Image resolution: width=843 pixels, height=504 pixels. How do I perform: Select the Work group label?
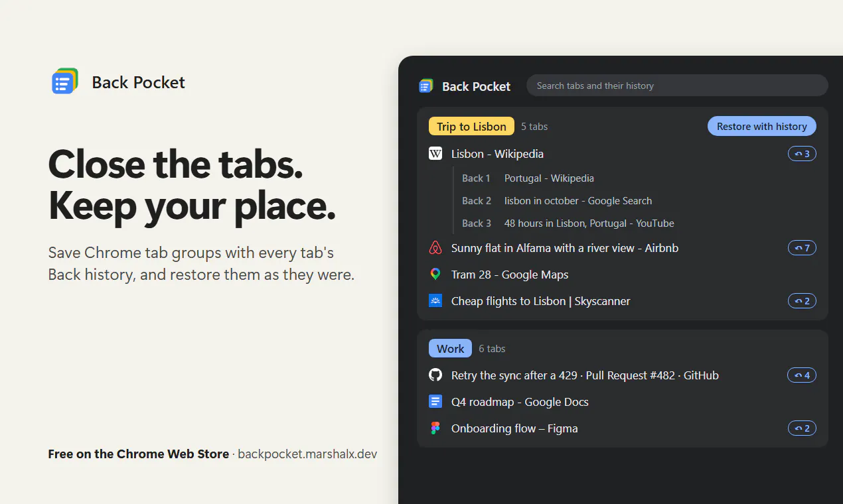450,349
